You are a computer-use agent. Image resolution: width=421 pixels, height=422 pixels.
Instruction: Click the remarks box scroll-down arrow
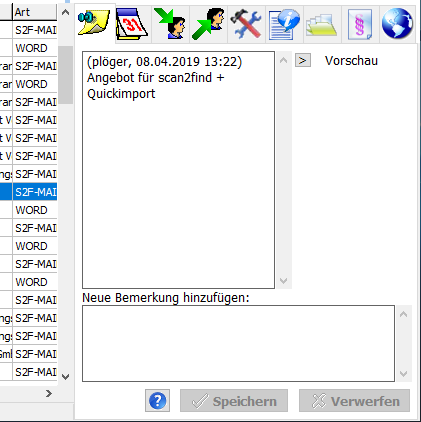pyautogui.click(x=283, y=281)
